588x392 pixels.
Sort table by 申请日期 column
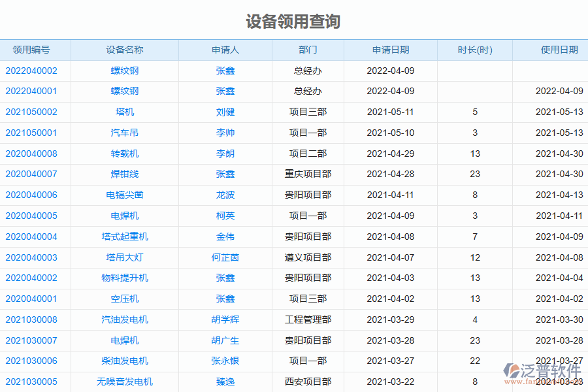click(389, 50)
